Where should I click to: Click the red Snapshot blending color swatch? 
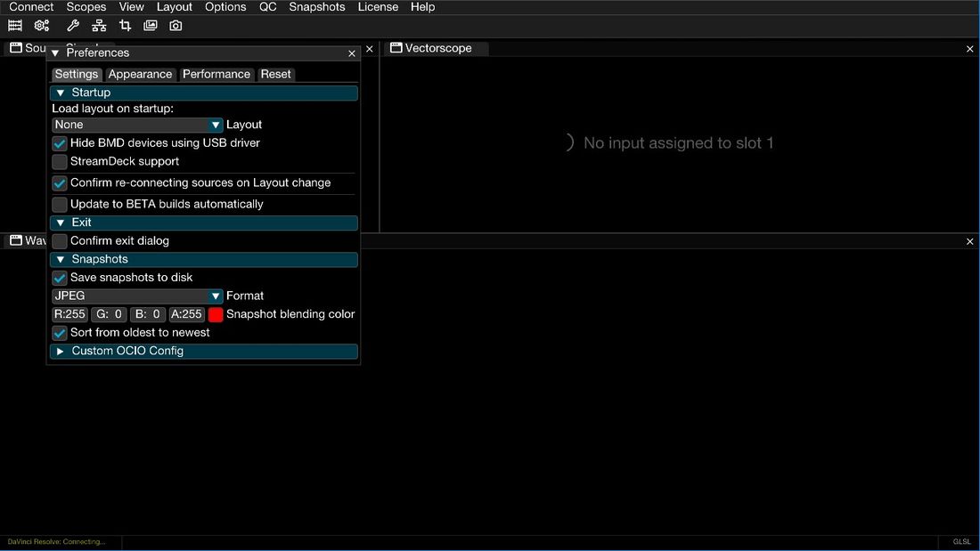216,314
